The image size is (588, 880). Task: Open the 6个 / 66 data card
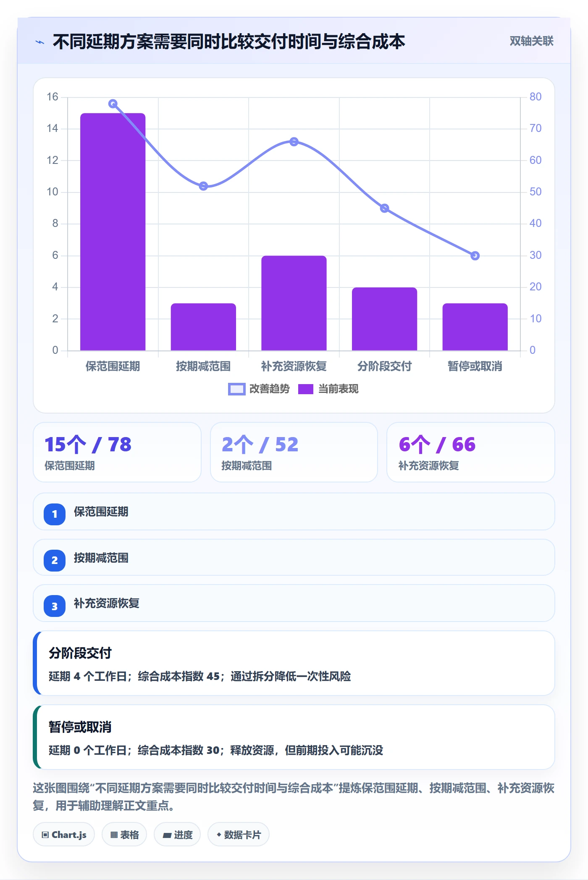pos(471,452)
